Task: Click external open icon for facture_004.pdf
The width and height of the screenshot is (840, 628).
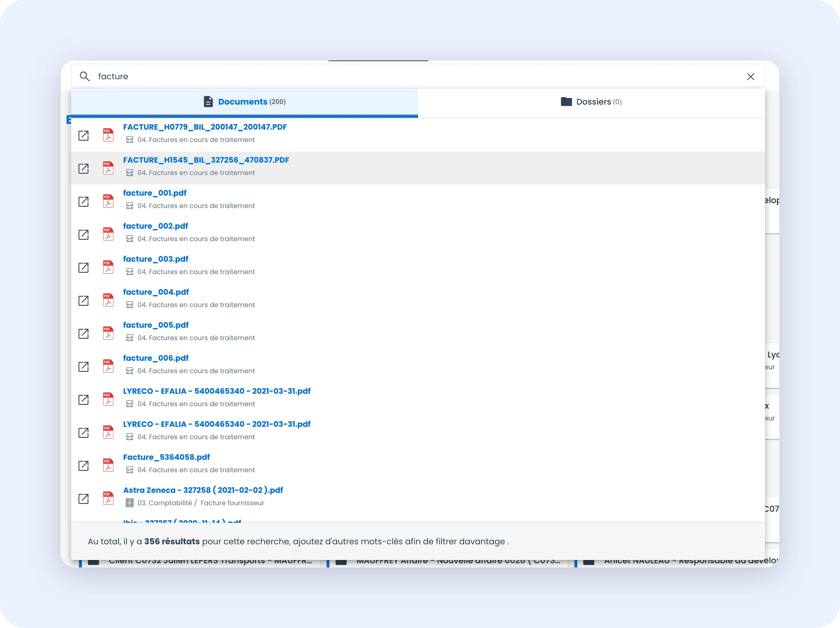Action: [83, 301]
